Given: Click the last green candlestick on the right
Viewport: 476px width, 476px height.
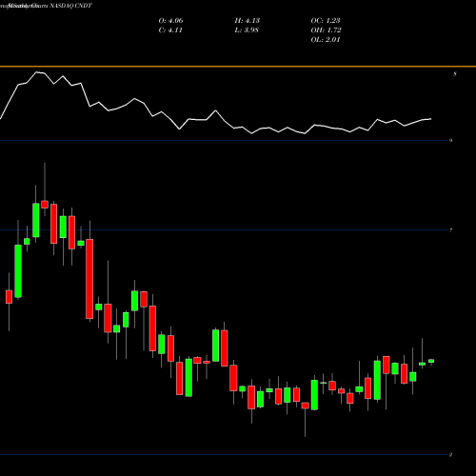Looking at the screenshot, I should (x=431, y=361).
